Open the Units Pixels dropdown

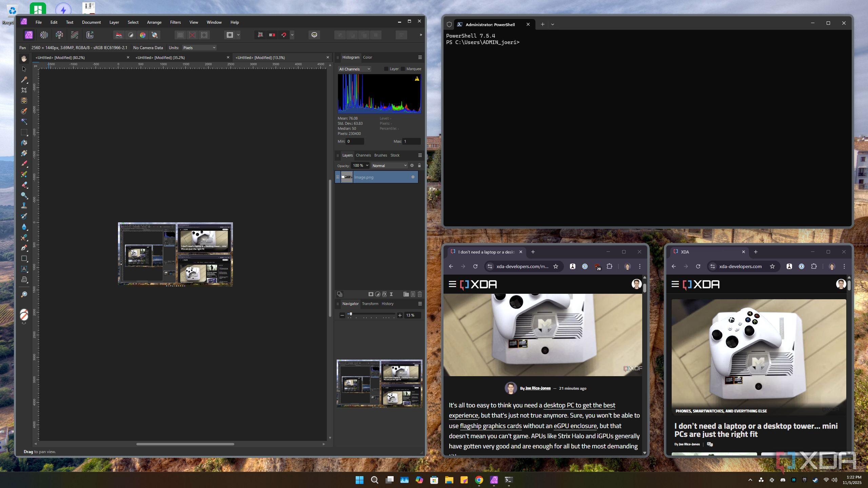(199, 48)
